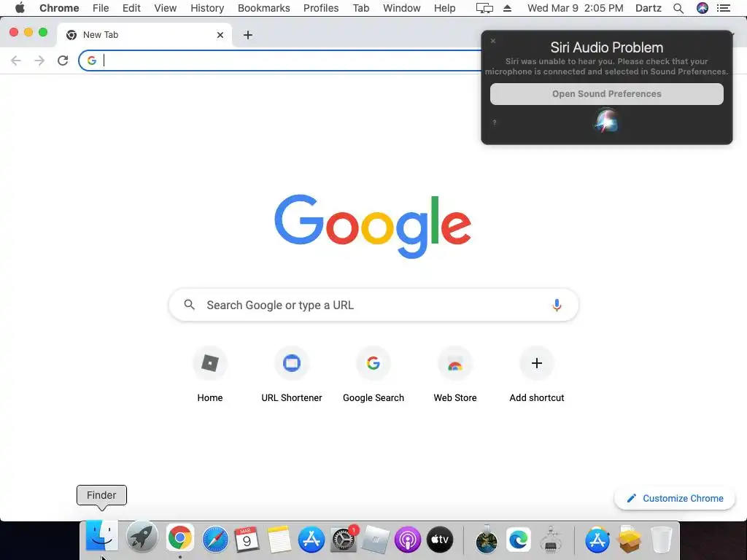Click the screen mirroring display icon
This screenshot has width=747, height=560.
click(x=484, y=8)
